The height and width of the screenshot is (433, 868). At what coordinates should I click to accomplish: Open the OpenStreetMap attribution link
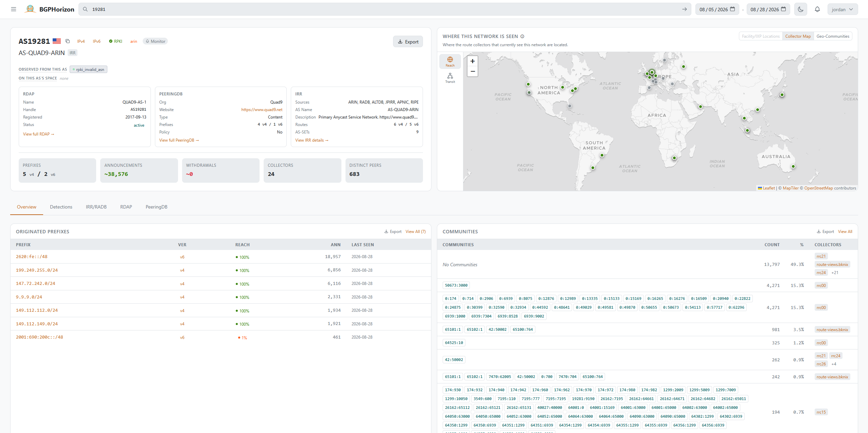[818, 188]
